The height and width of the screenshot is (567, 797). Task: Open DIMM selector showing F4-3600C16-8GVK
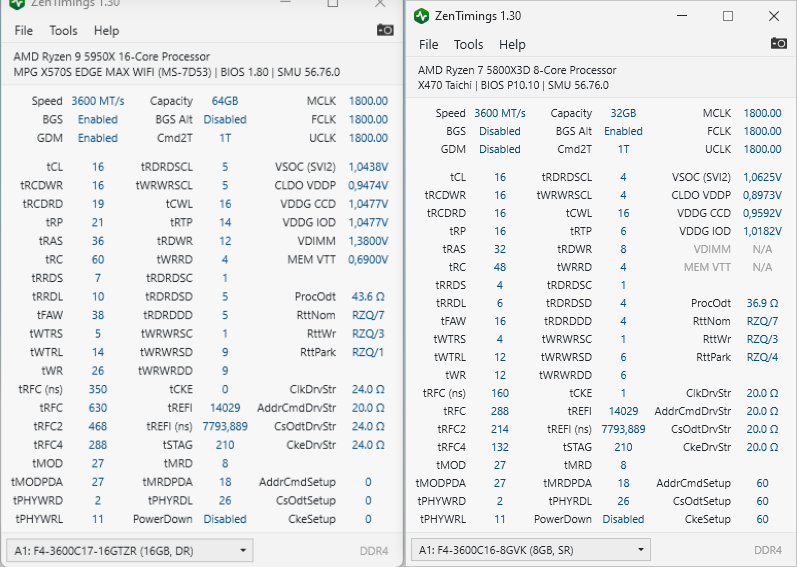coord(531,550)
